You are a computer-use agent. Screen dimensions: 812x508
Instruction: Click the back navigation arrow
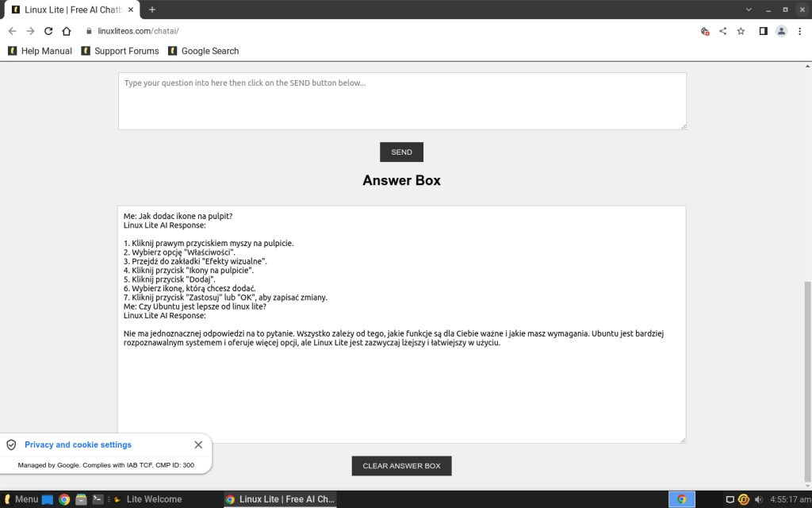[12, 31]
